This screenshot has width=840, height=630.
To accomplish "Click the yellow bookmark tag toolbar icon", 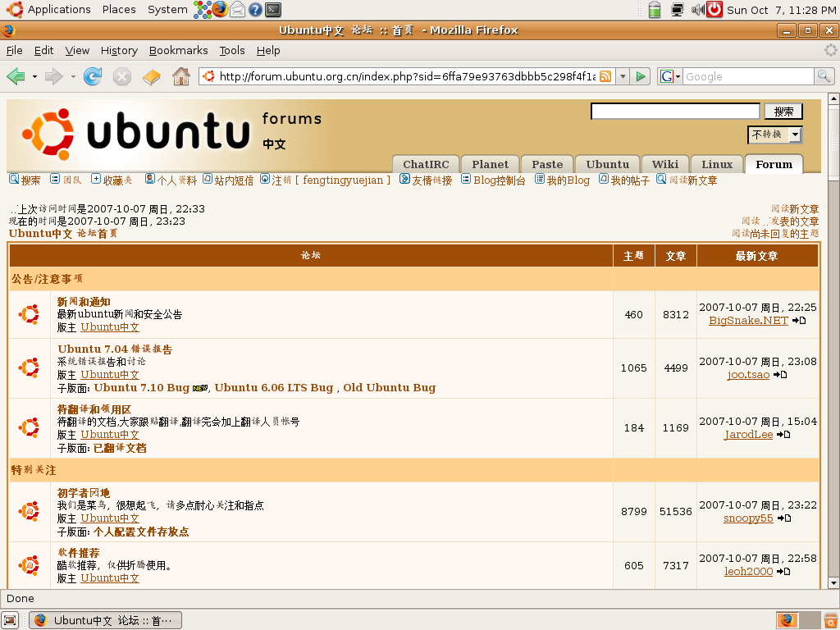I will [x=152, y=76].
